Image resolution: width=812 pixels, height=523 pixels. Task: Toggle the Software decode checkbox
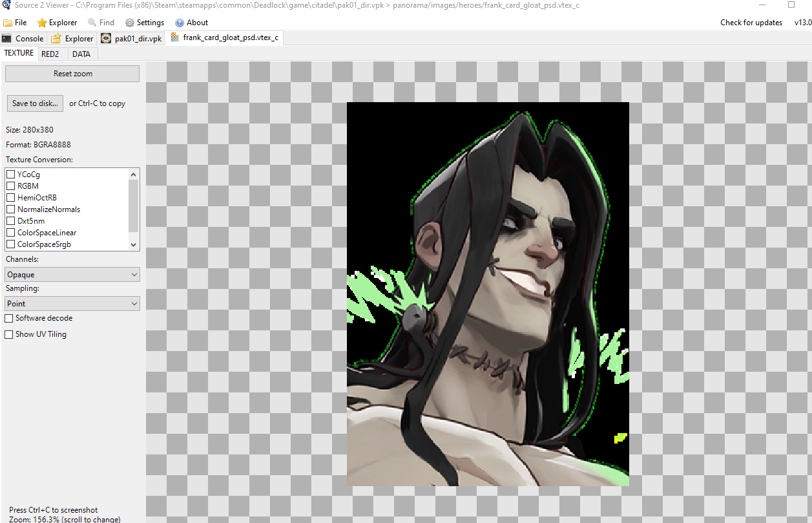point(9,318)
